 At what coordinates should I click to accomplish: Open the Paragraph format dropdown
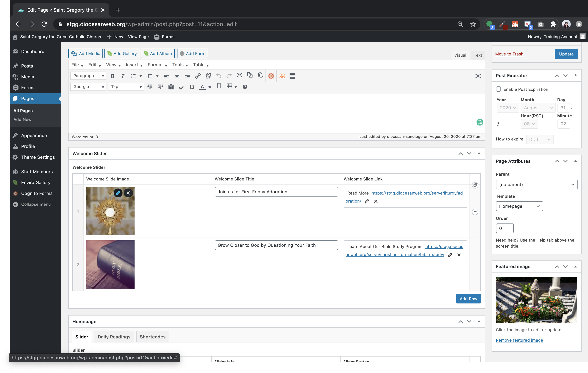pyautogui.click(x=88, y=76)
